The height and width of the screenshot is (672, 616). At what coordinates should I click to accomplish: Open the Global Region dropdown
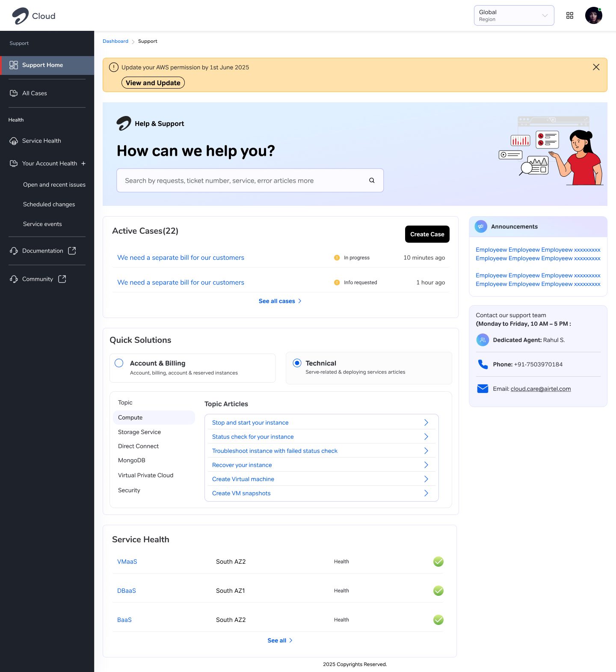pyautogui.click(x=514, y=15)
